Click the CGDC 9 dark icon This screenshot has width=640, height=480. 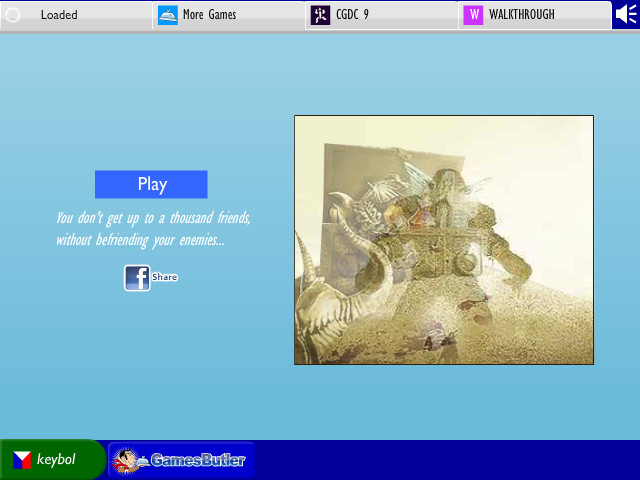[320, 16]
